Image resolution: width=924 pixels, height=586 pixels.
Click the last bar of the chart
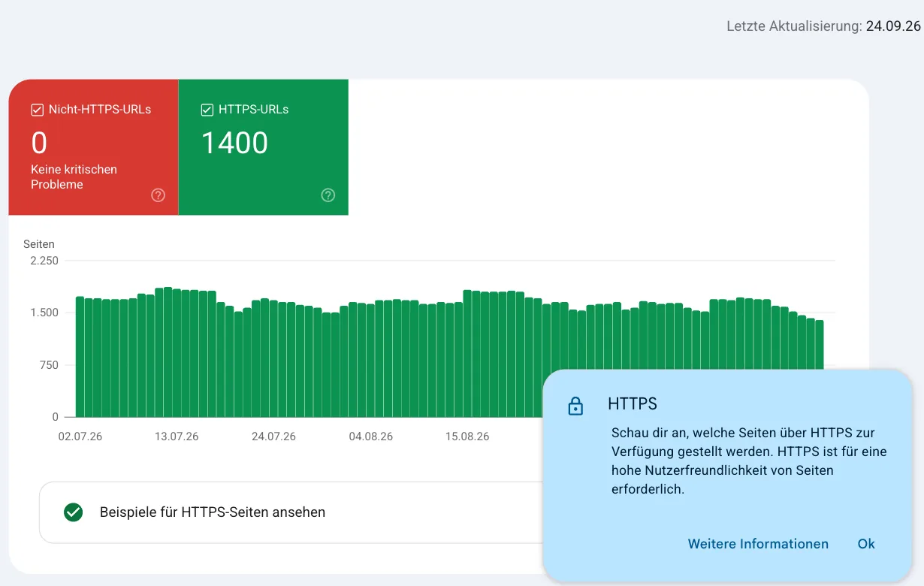pos(820,344)
